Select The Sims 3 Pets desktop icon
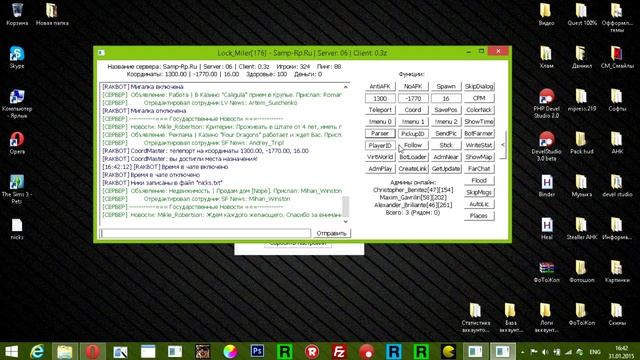640x360 pixels. [x=17, y=189]
